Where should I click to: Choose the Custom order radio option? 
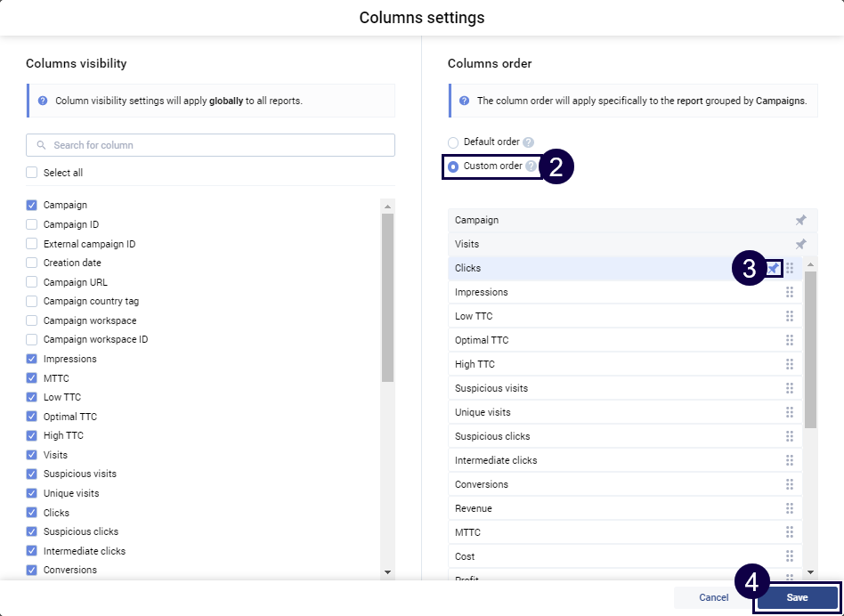click(453, 166)
